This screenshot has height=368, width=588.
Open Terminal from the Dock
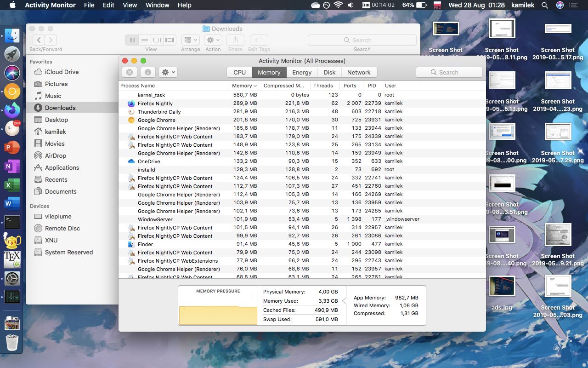(12, 222)
